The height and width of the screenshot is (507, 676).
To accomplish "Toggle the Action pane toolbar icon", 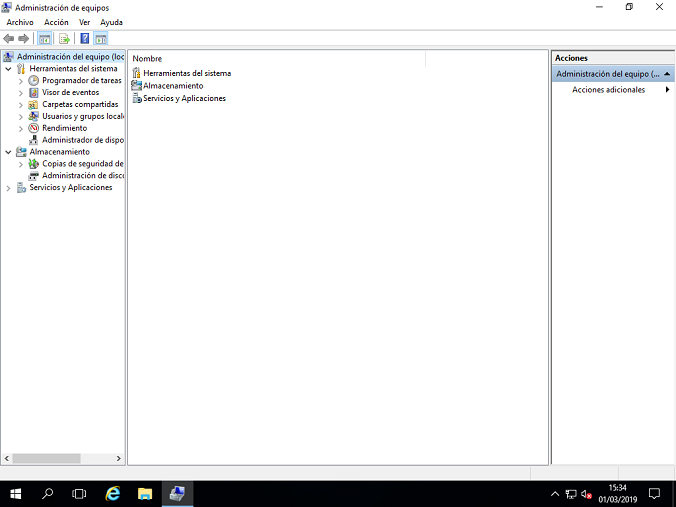I will (101, 39).
